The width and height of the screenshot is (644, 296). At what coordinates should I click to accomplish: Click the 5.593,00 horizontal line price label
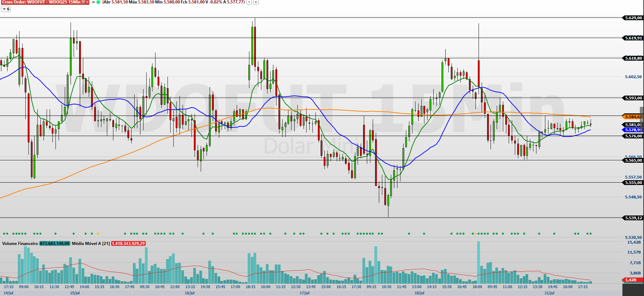point(632,98)
